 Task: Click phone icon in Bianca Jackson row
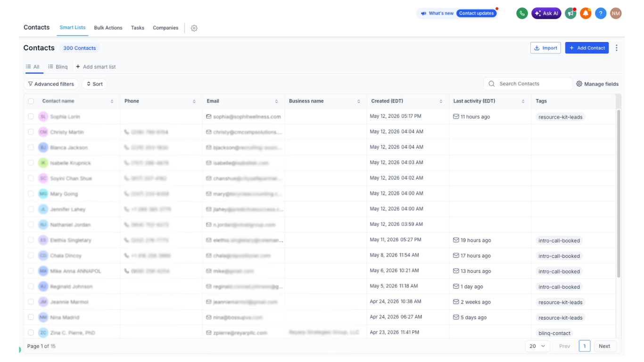[x=127, y=148]
